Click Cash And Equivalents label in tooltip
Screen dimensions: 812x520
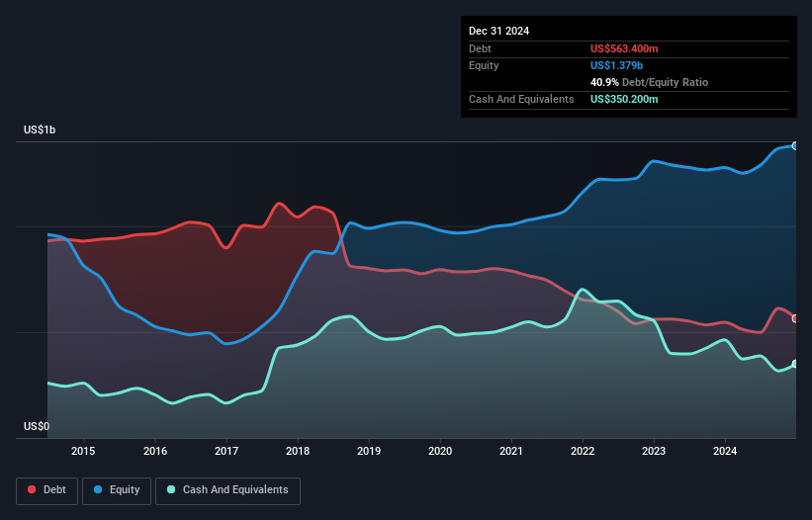pos(521,99)
